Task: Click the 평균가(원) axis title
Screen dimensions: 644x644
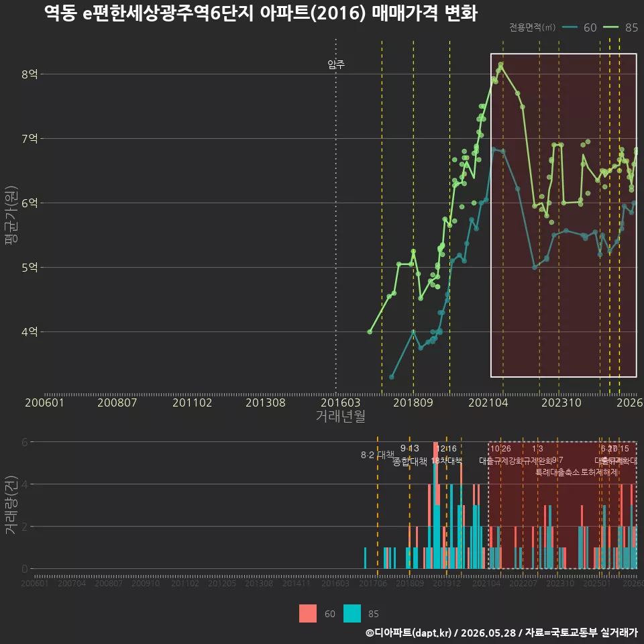Action: tap(11, 215)
